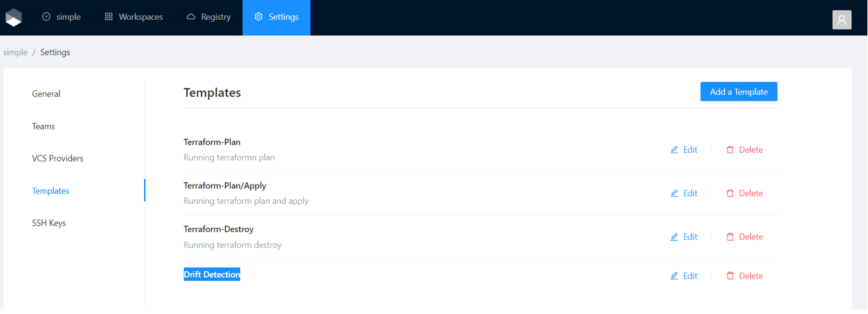Click trash icon for Drift Detection template
The width and height of the screenshot is (868, 314).
coord(730,276)
